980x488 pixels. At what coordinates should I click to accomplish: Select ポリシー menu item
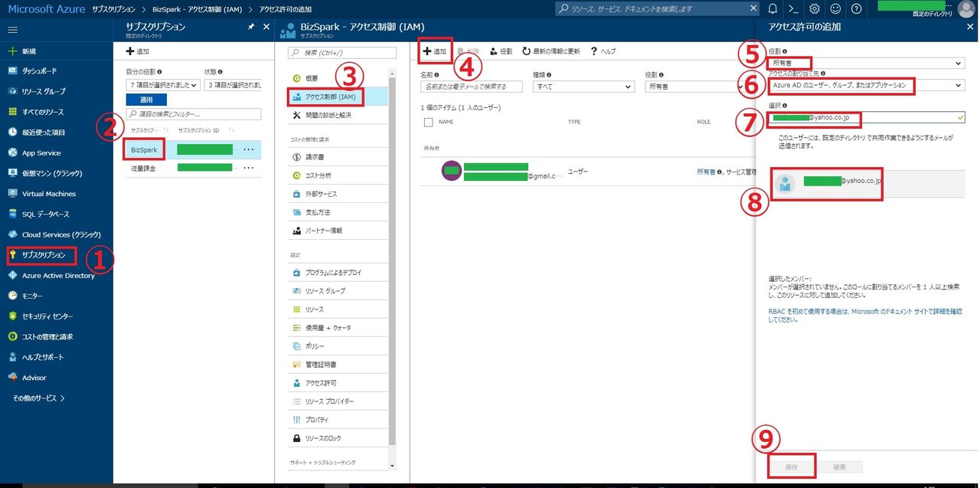click(338, 346)
